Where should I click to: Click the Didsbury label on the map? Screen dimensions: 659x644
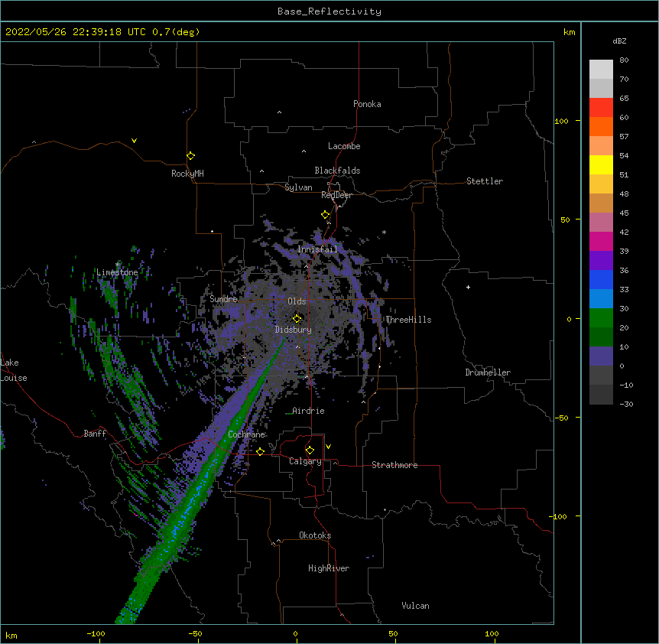click(293, 330)
